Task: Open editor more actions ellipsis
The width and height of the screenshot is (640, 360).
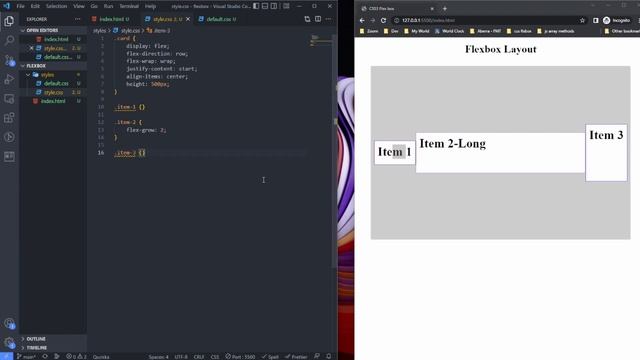Action: coord(328,19)
